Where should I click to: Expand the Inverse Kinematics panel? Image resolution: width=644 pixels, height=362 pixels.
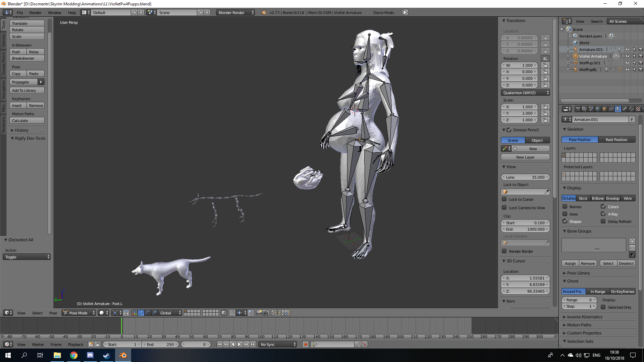point(584,317)
